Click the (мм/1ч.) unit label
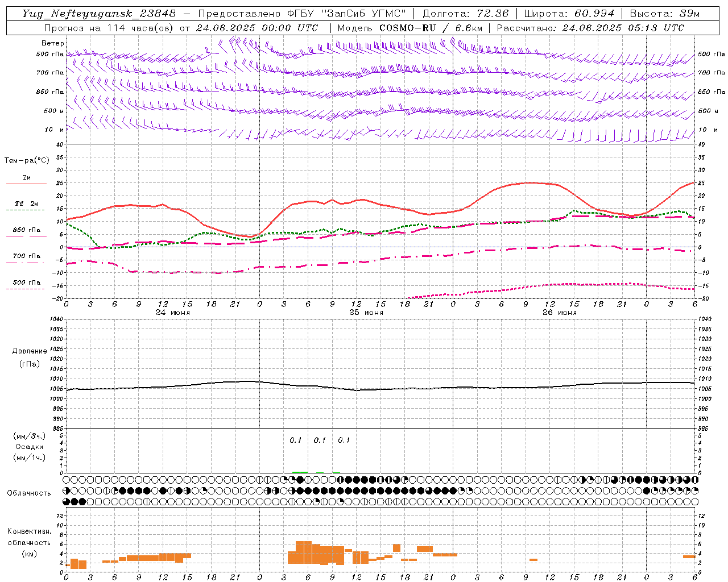728x582 pixels. pyautogui.click(x=30, y=458)
